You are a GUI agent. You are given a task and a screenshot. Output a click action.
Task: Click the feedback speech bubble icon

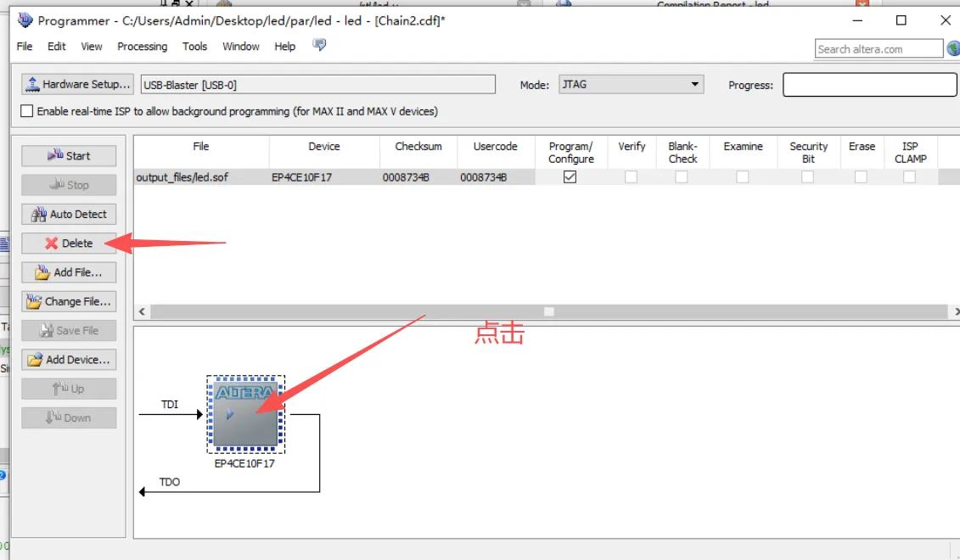click(x=319, y=45)
